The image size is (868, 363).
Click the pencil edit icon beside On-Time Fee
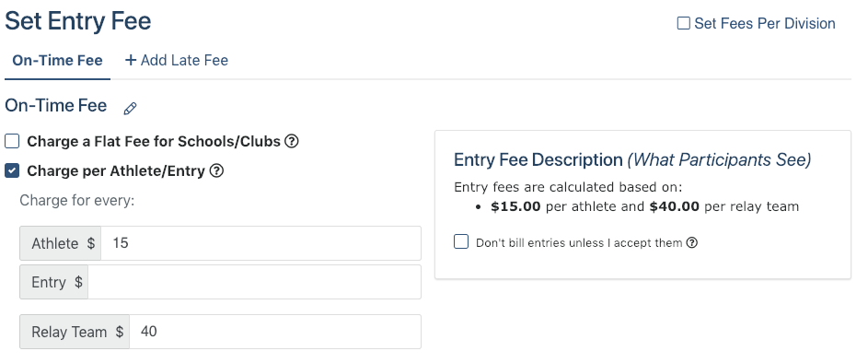(130, 108)
